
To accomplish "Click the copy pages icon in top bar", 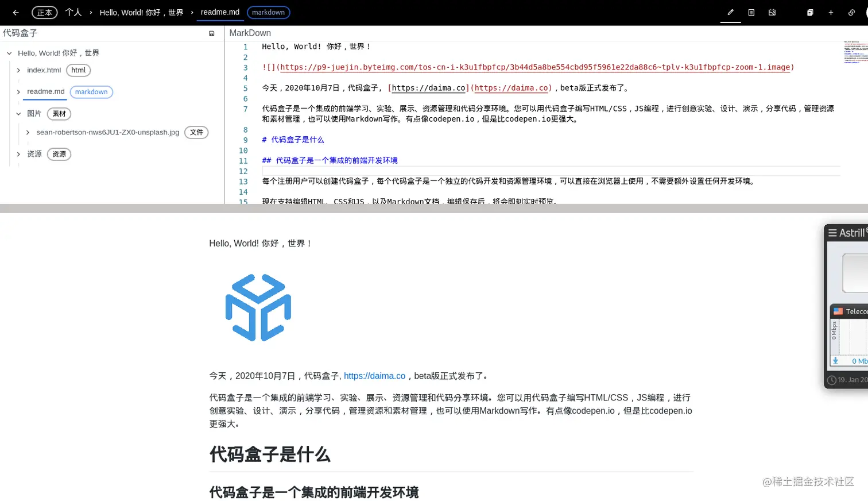I will pyautogui.click(x=810, y=12).
